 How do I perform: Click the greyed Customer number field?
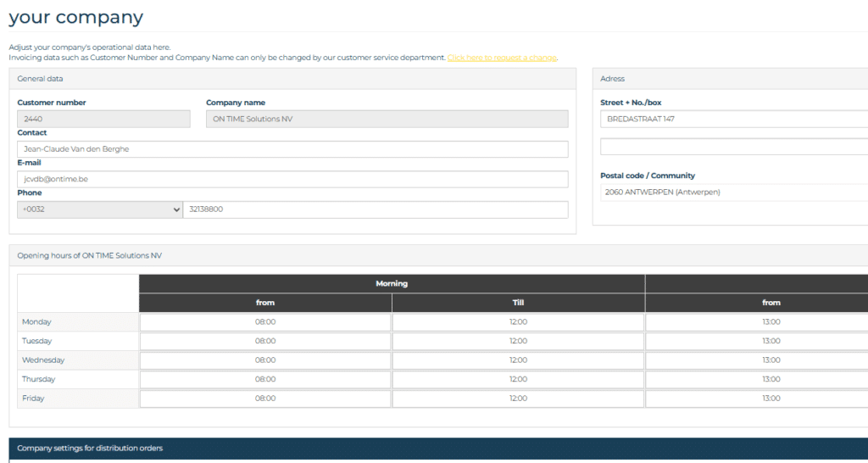103,120
